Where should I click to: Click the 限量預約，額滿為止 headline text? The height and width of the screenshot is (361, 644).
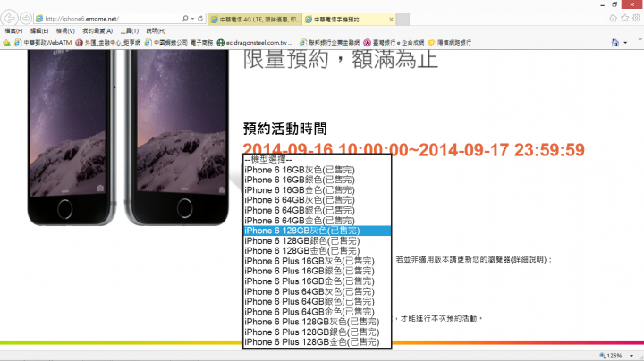[x=341, y=59]
